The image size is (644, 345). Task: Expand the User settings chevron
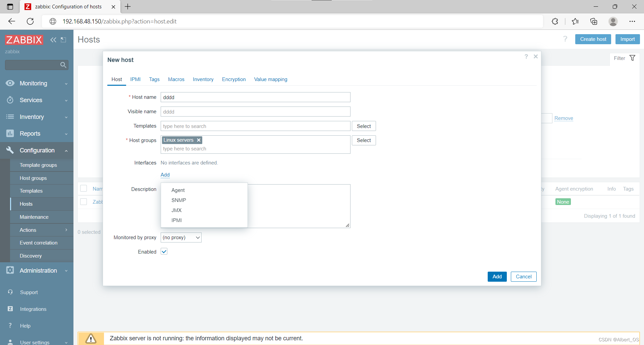(x=66, y=342)
